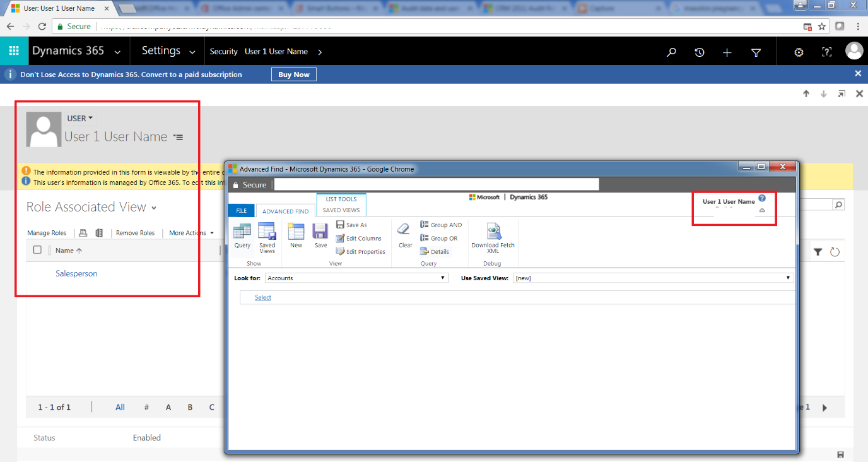The image size is (868, 462).
Task: Go to previous record with up arrow
Action: pos(806,93)
